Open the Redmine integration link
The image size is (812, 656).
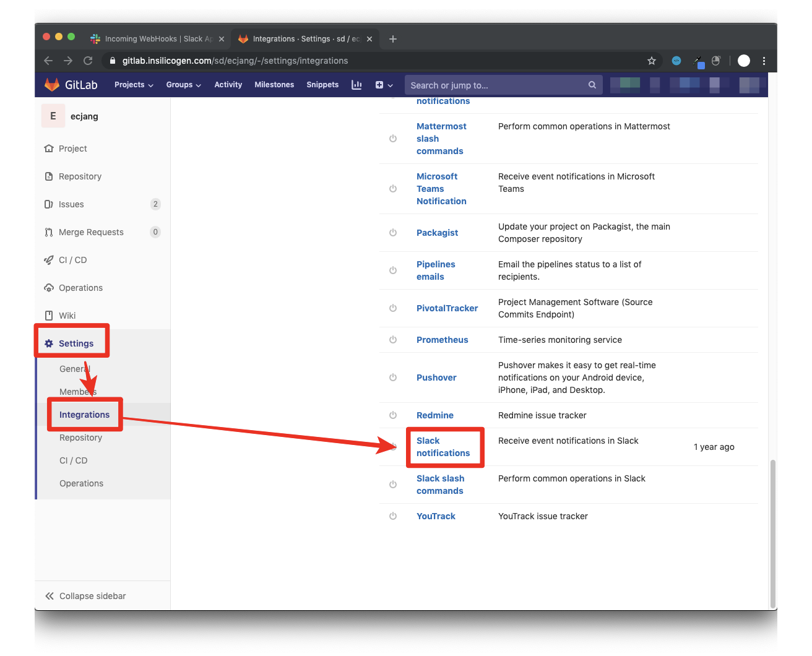(x=435, y=415)
